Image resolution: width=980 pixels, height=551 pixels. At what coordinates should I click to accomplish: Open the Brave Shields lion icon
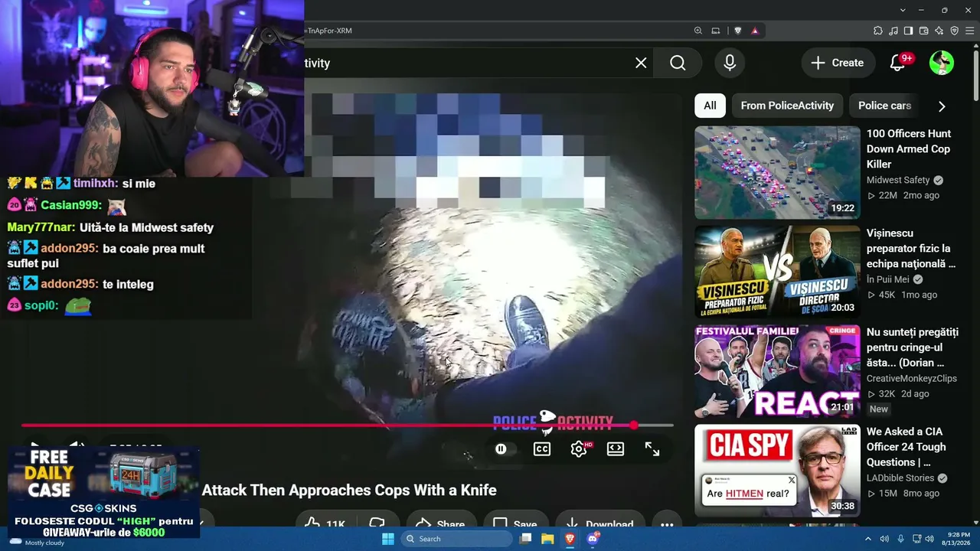pos(738,31)
